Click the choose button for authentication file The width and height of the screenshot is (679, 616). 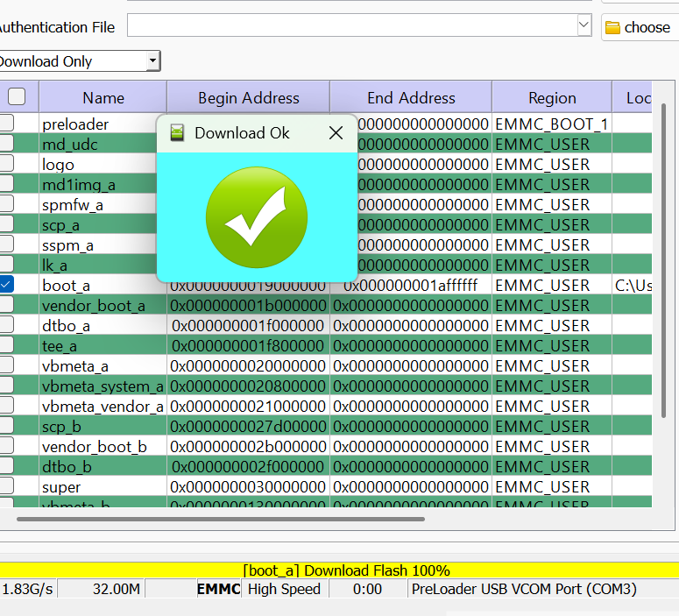(x=639, y=27)
